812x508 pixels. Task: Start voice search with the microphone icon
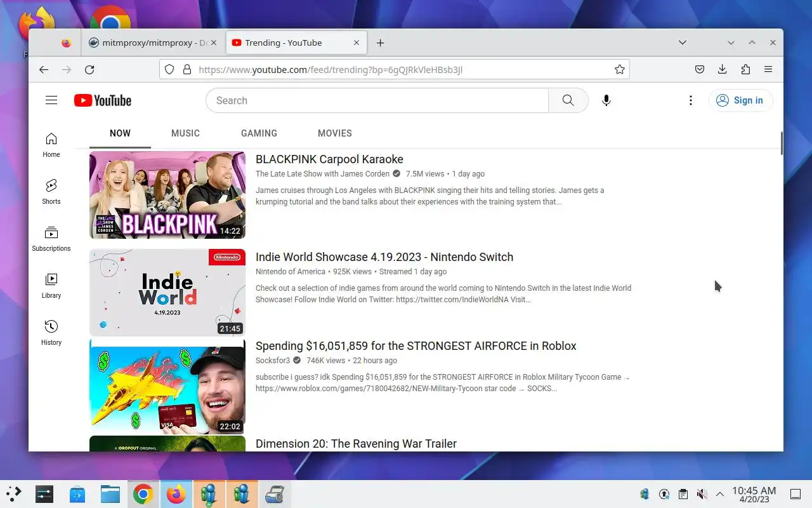(606, 100)
